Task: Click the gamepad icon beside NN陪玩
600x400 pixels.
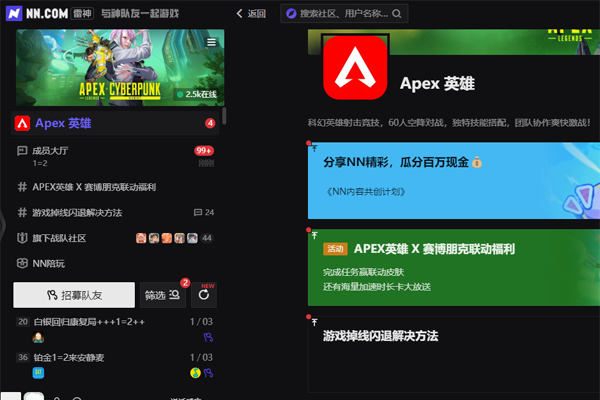Action: (22, 263)
